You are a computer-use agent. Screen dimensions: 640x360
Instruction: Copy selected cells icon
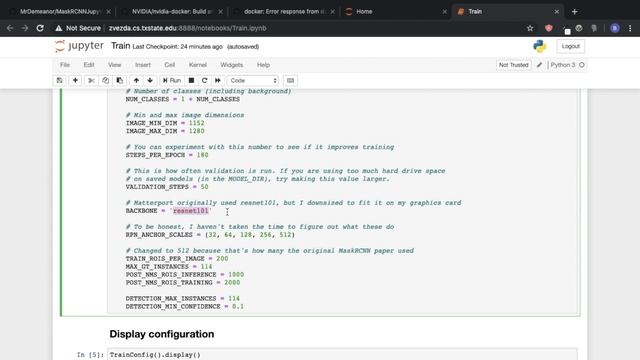point(105,80)
